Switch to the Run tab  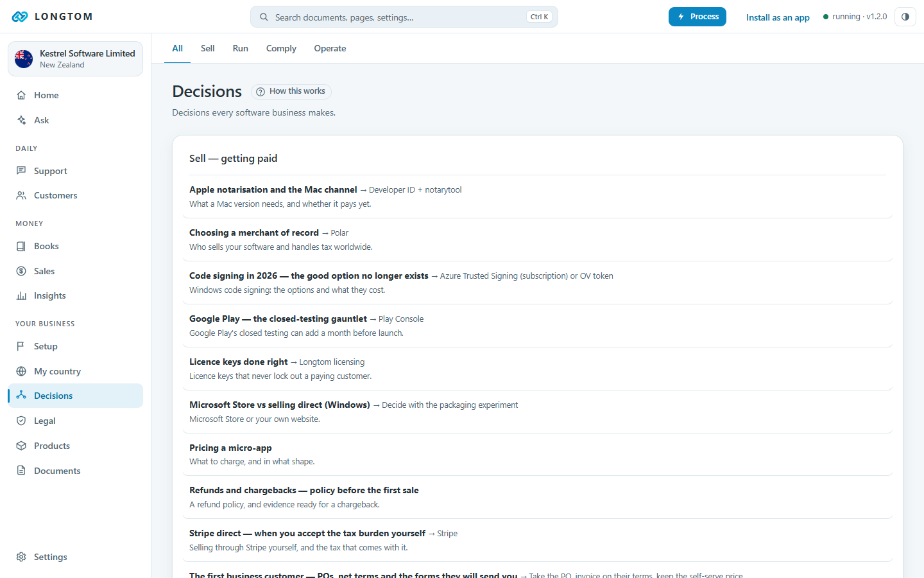click(x=241, y=48)
